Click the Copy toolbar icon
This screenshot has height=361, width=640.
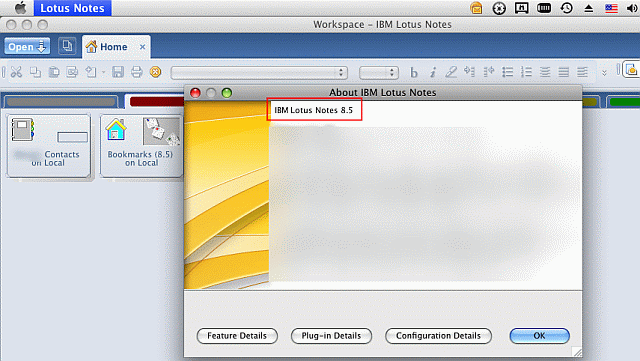click(35, 72)
